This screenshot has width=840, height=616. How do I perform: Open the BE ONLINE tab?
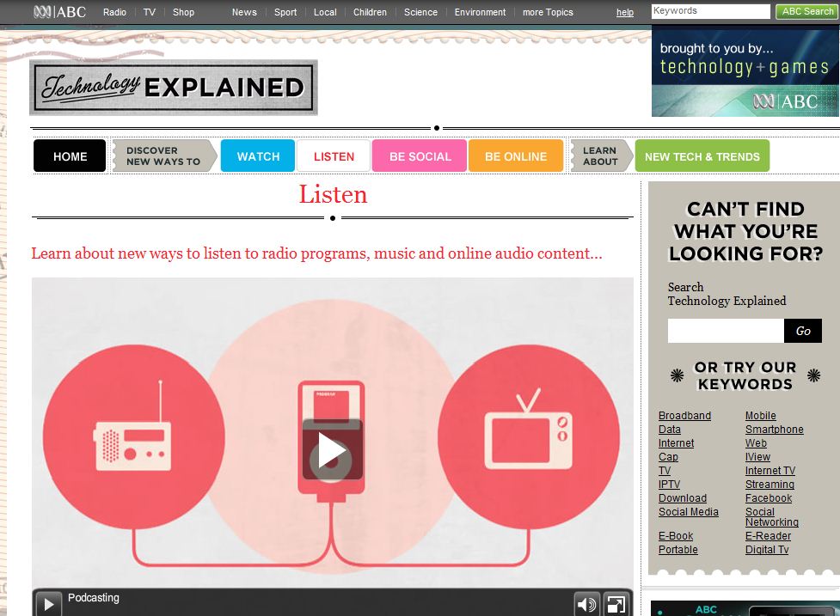click(516, 156)
